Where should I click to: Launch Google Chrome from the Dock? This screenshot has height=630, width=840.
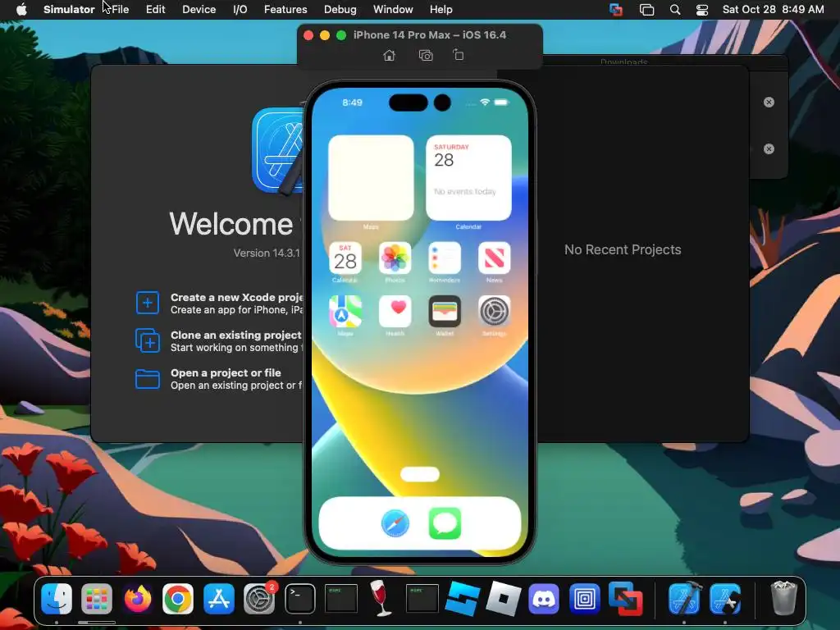178,598
